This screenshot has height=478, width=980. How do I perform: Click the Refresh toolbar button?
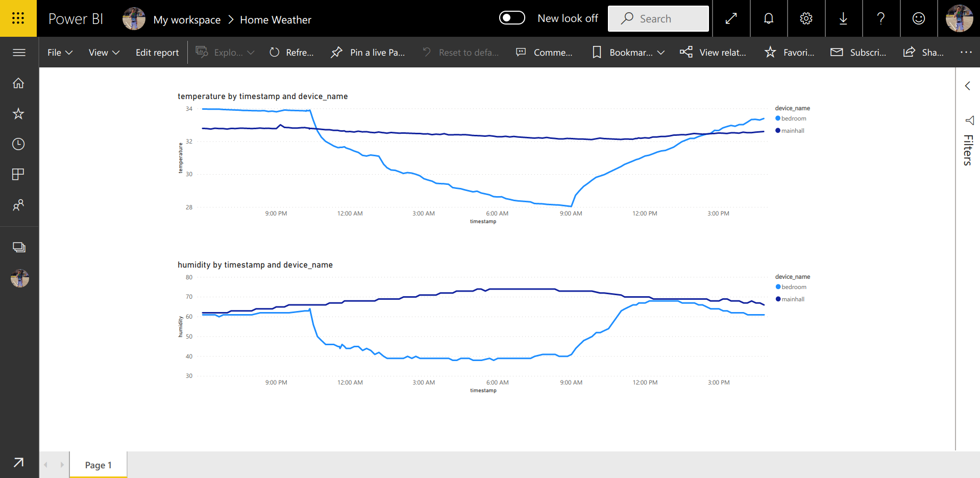coord(291,52)
